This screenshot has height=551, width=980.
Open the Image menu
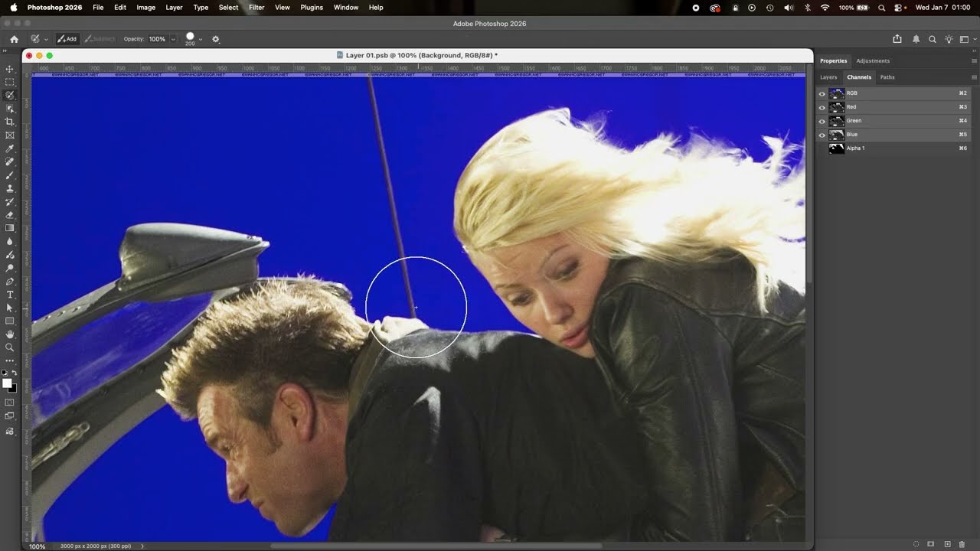point(145,8)
